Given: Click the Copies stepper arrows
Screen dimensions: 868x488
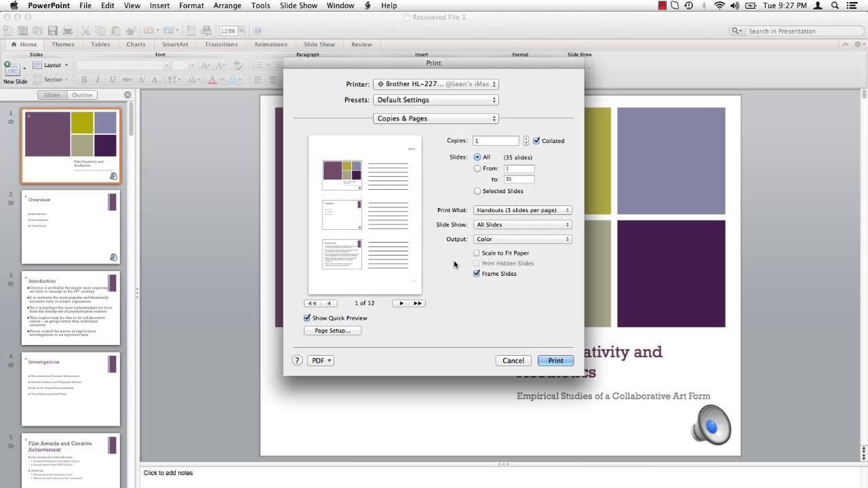Looking at the screenshot, I should click(x=526, y=141).
